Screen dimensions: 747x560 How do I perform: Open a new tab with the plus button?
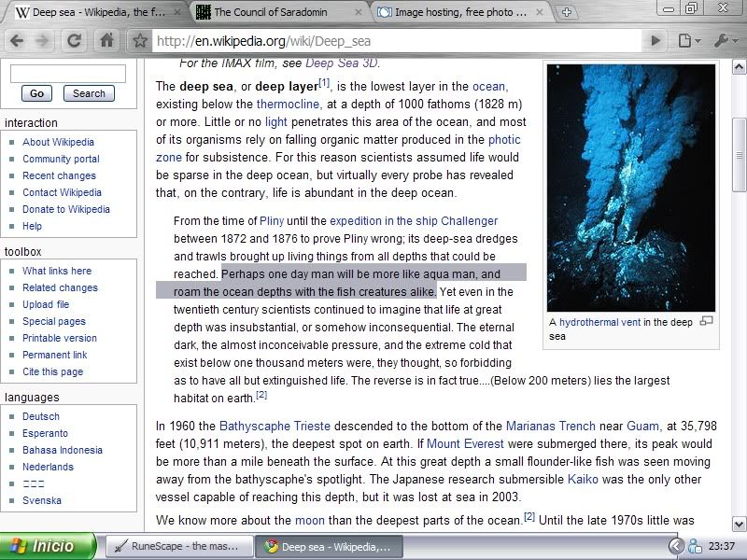coord(568,12)
